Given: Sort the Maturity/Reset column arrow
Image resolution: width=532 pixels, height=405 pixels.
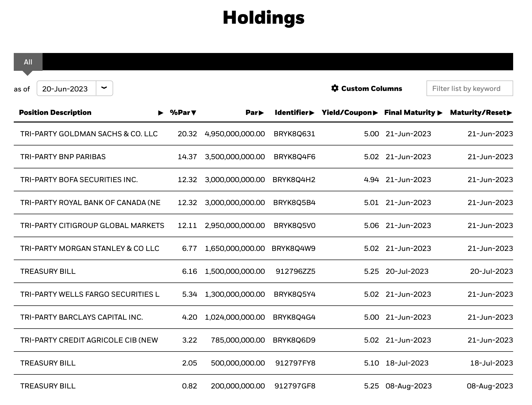Looking at the screenshot, I should click(x=510, y=113).
